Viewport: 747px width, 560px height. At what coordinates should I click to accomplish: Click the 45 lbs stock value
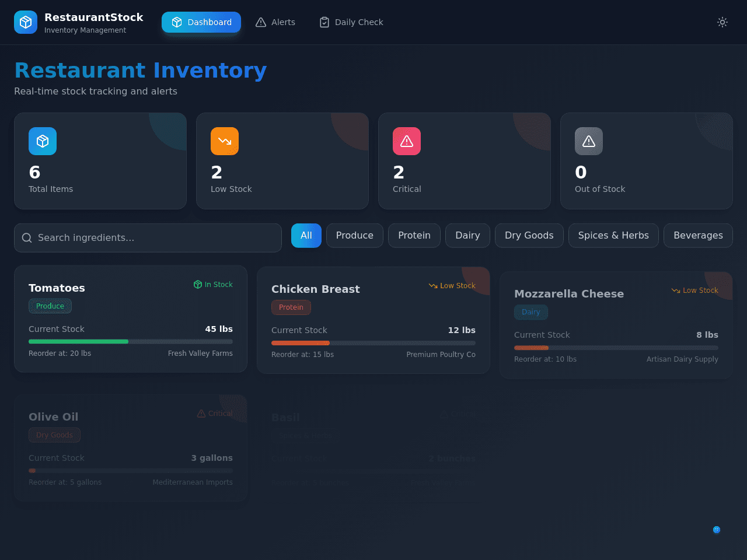(219, 329)
